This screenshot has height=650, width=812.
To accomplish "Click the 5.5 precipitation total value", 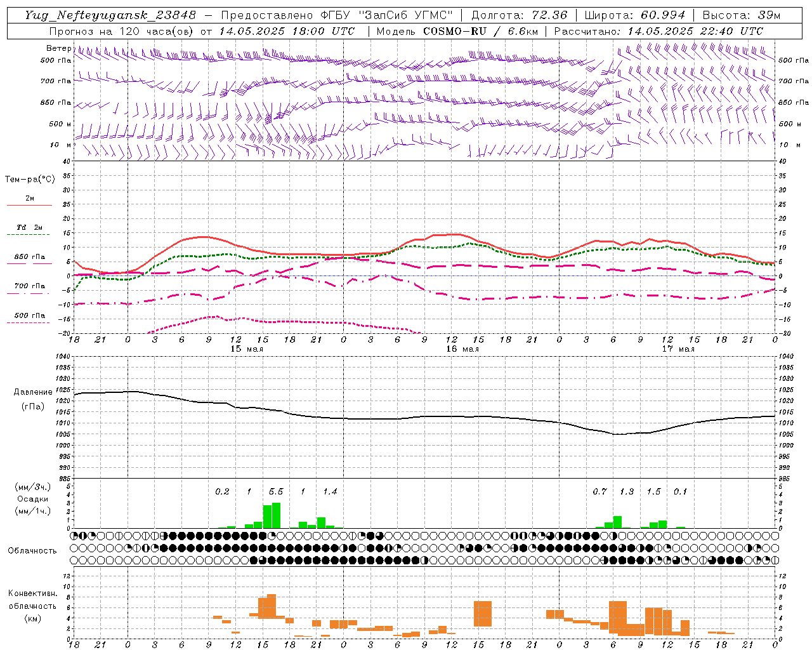I will tap(276, 492).
